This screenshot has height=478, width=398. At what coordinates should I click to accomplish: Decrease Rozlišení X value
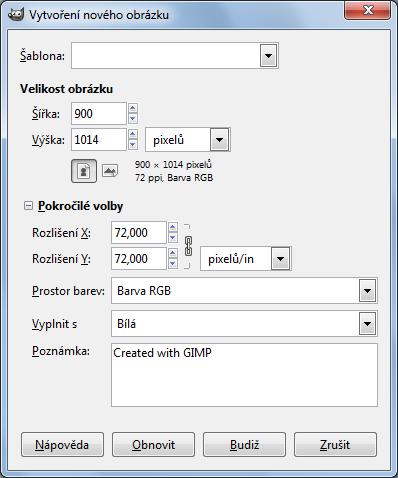173,237
